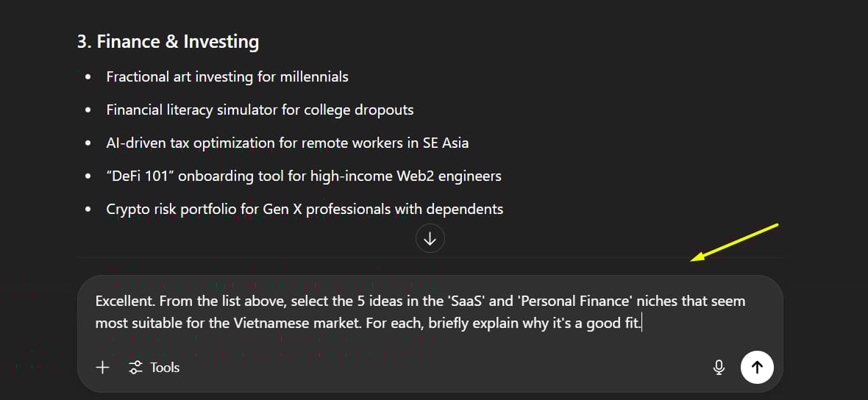Send the message with the up-arrow button
Image resolution: width=868 pixels, height=400 pixels.
click(x=757, y=367)
